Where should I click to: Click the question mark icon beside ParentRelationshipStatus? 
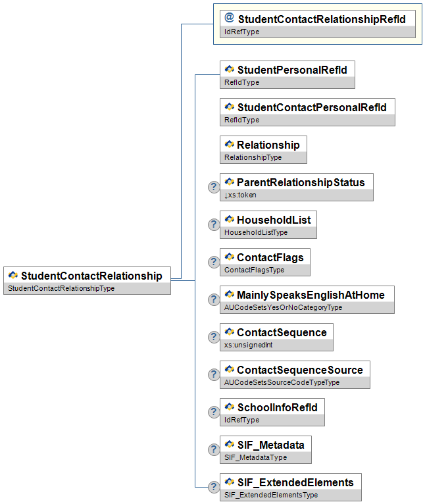(x=213, y=188)
